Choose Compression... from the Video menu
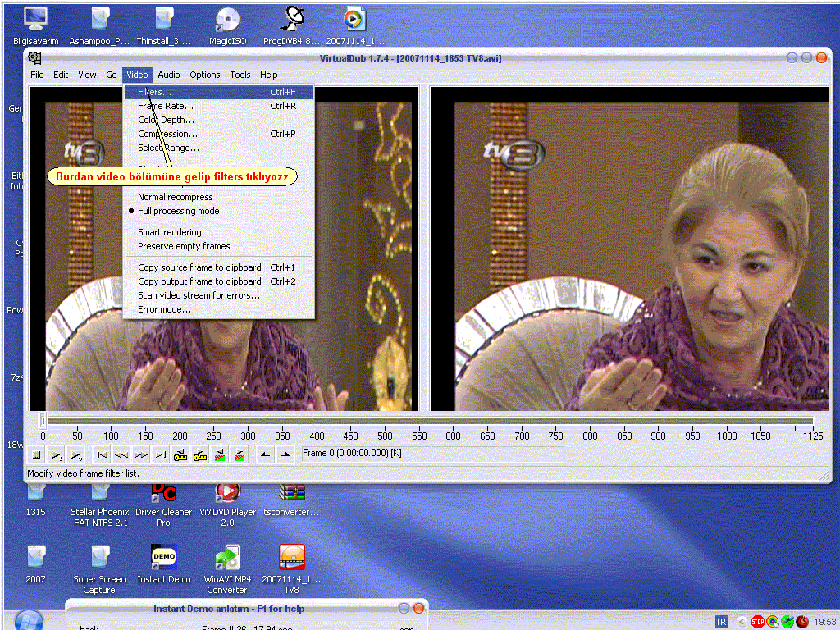Screen dimensions: 840x630 pyautogui.click(x=218, y=134)
